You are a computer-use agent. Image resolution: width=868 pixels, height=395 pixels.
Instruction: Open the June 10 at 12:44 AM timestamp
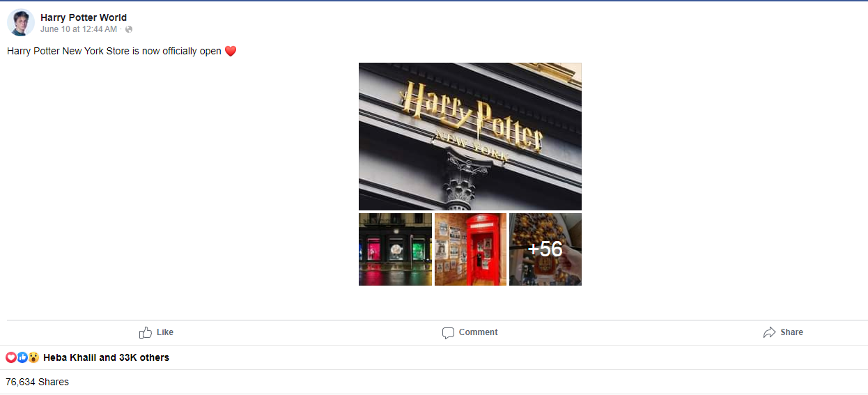pos(79,29)
